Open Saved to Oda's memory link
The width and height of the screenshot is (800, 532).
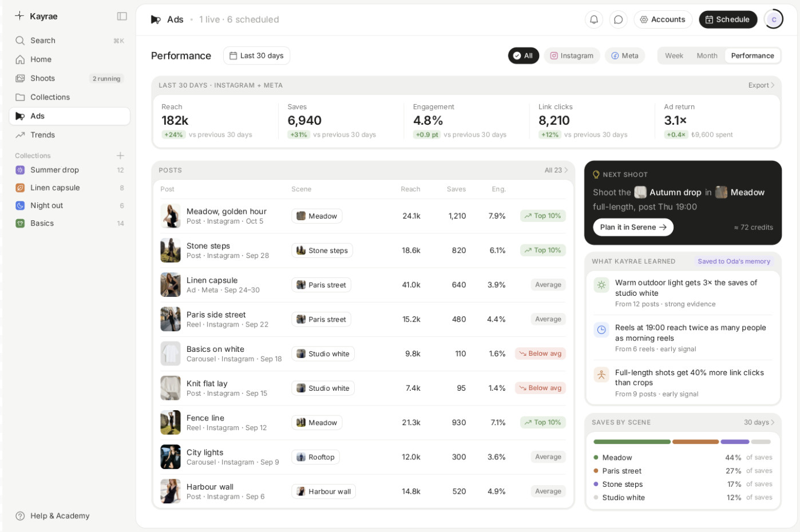tap(734, 261)
